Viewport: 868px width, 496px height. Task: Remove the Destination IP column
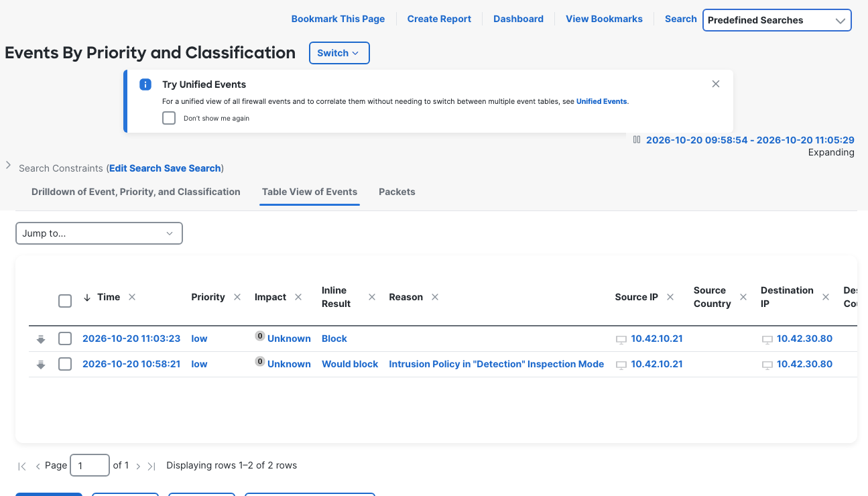(x=826, y=297)
